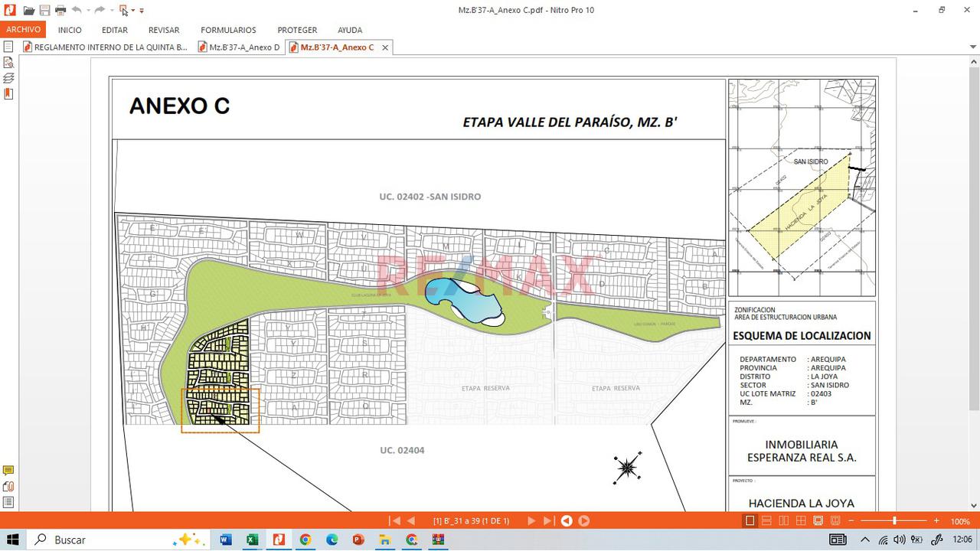
Task: Open the search panel in the left sidebar
Action: click(x=8, y=63)
